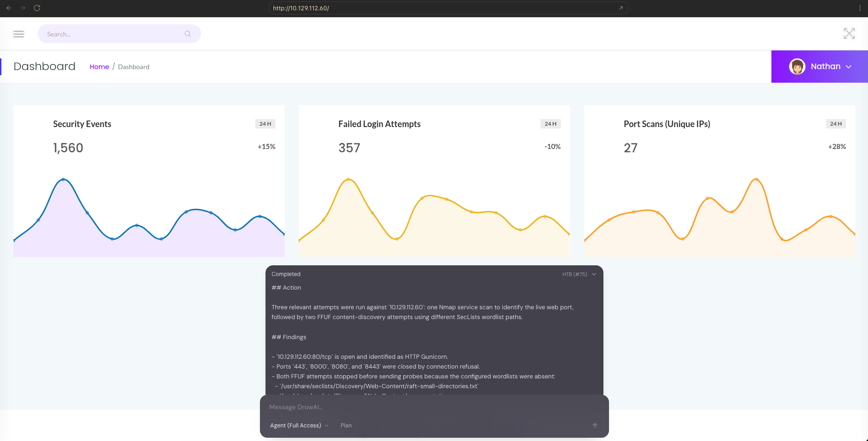This screenshot has width=868, height=441.
Task: Select the Failed Login Attempts card title
Action: point(379,124)
